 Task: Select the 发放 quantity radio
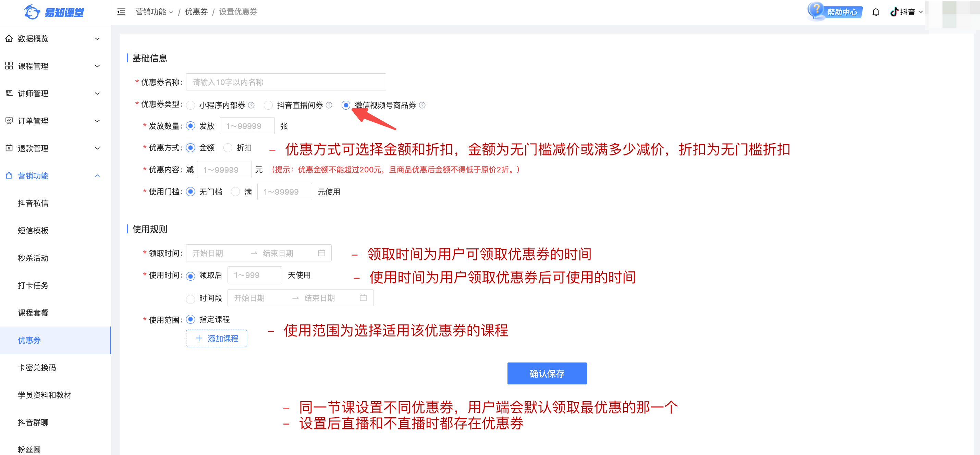click(191, 126)
